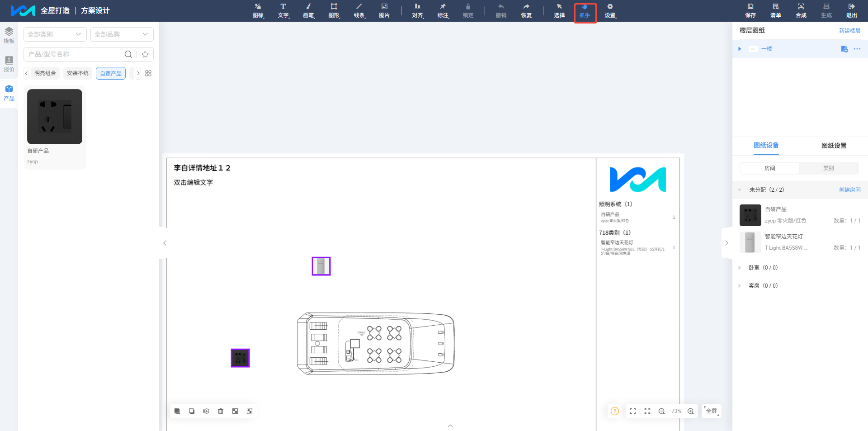This screenshot has width=868, height=431.
Task: Select the 线条 line tool
Action: click(x=359, y=11)
